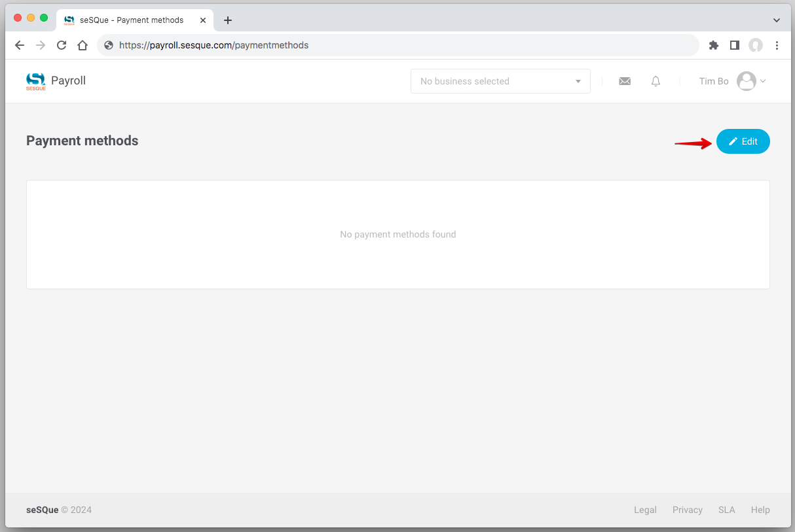Screen dimensions: 795x532
Task: Open the notifications bell
Action: [x=656, y=81]
